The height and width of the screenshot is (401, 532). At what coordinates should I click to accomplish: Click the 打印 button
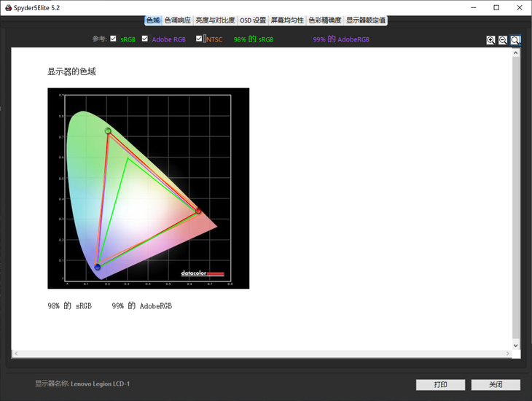(440, 385)
